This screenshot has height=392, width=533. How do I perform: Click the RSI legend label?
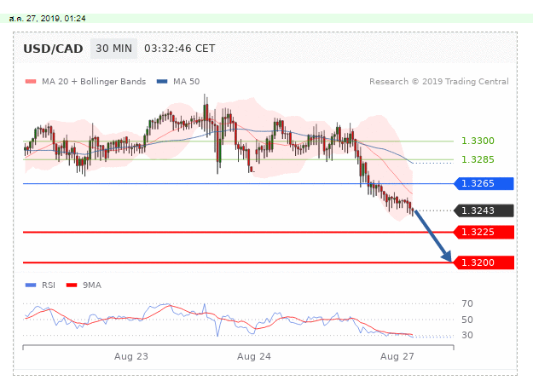[x=49, y=285]
